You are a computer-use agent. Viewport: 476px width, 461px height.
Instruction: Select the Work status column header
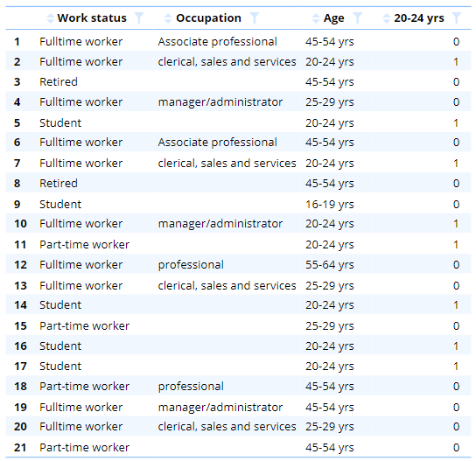pyautogui.click(x=92, y=18)
